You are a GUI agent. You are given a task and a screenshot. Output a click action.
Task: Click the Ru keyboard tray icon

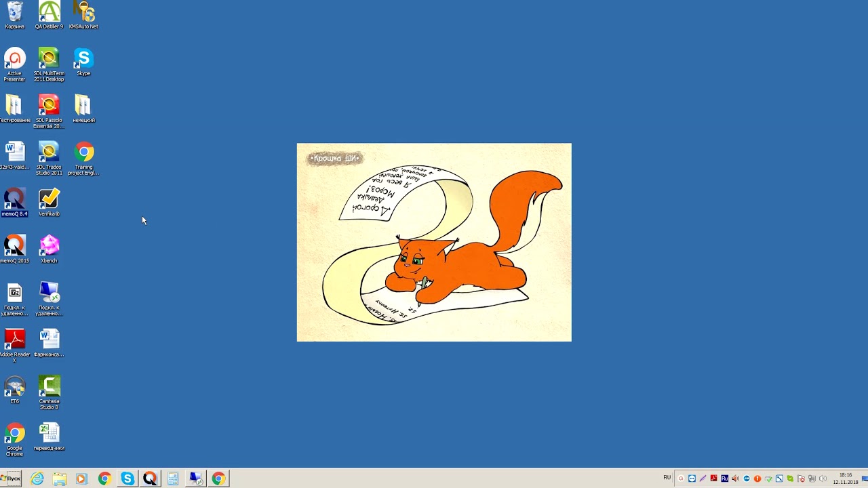point(724,479)
